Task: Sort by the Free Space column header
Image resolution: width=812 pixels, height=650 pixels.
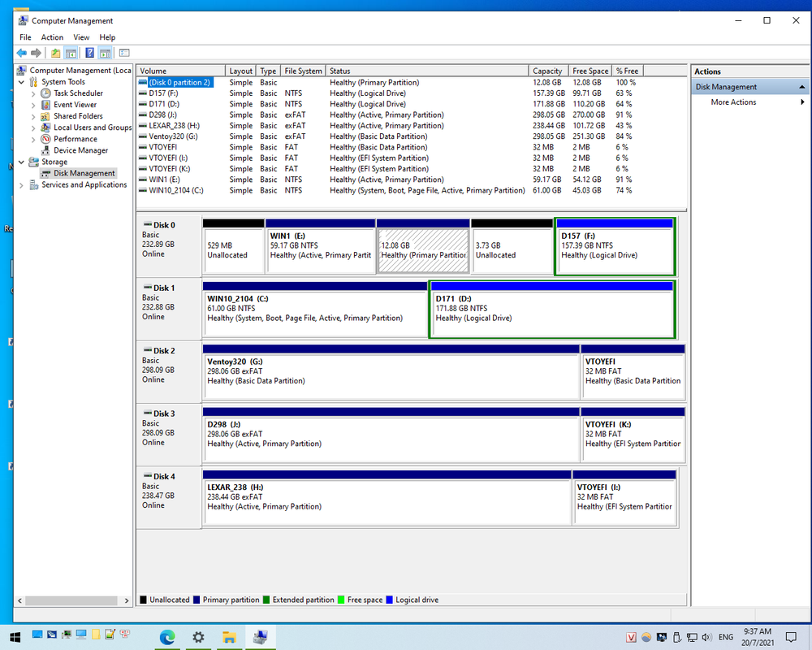Action: [590, 71]
